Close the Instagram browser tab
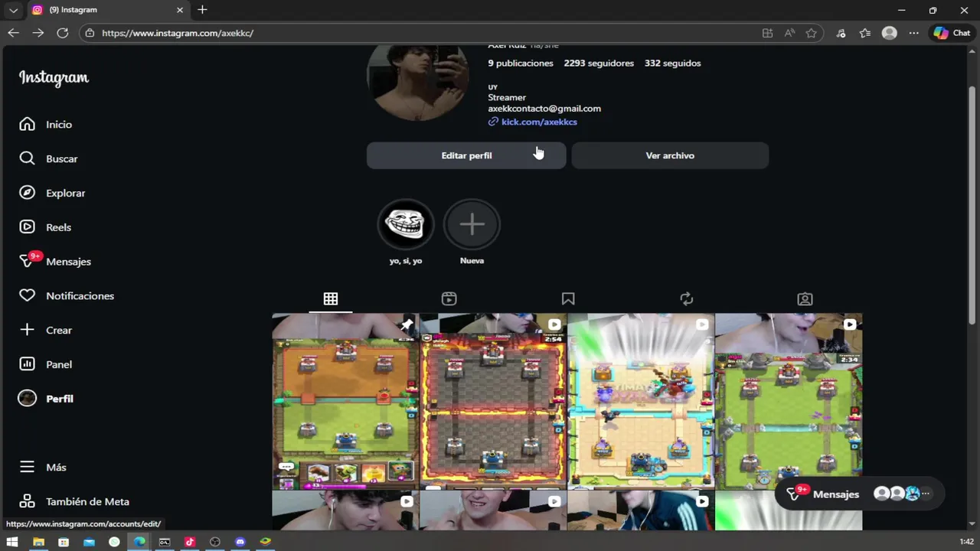The width and height of the screenshot is (980, 551). (x=180, y=10)
